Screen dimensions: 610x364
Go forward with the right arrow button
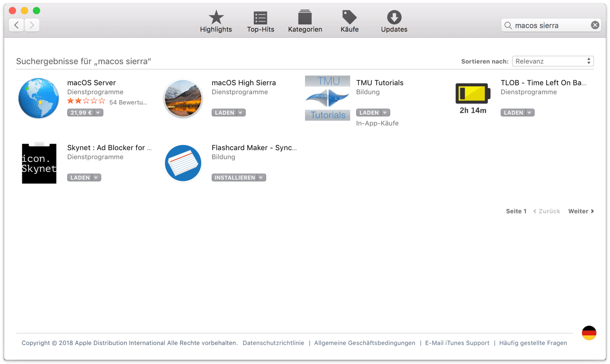[x=32, y=25]
